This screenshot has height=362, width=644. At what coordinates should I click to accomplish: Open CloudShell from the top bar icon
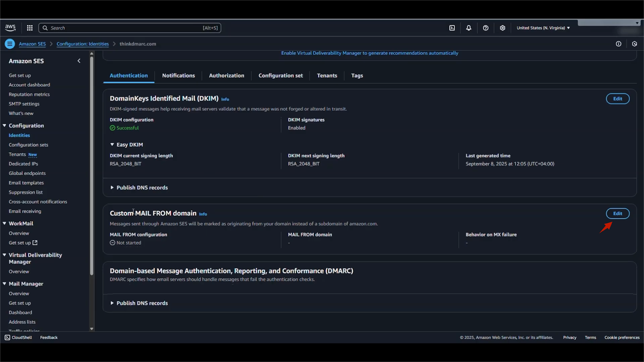(452, 28)
